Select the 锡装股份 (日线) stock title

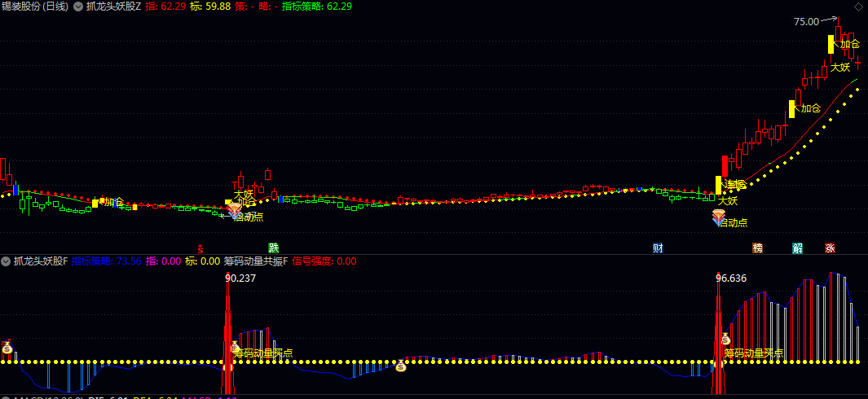[36, 7]
